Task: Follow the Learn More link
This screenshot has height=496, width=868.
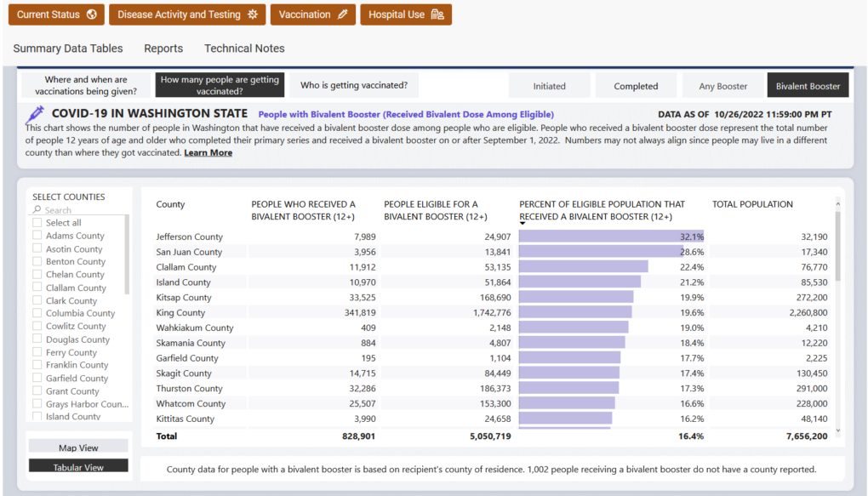Action: tap(208, 153)
